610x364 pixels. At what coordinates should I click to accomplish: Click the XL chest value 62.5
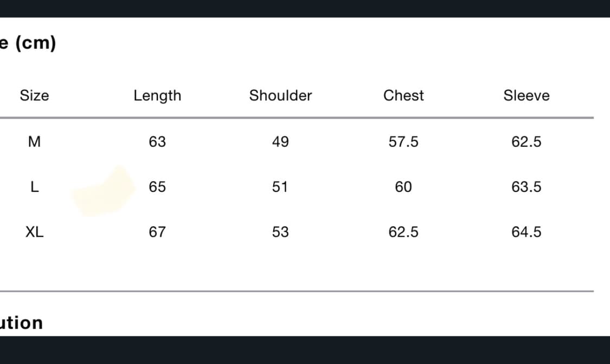click(x=403, y=232)
